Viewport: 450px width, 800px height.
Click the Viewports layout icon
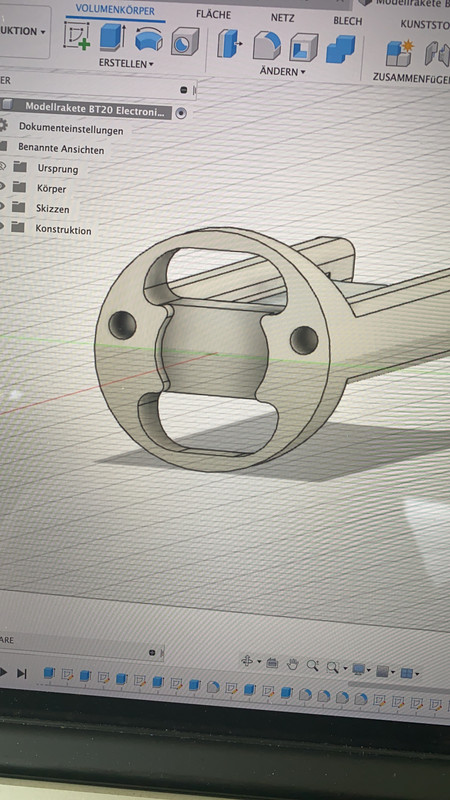tap(407, 673)
